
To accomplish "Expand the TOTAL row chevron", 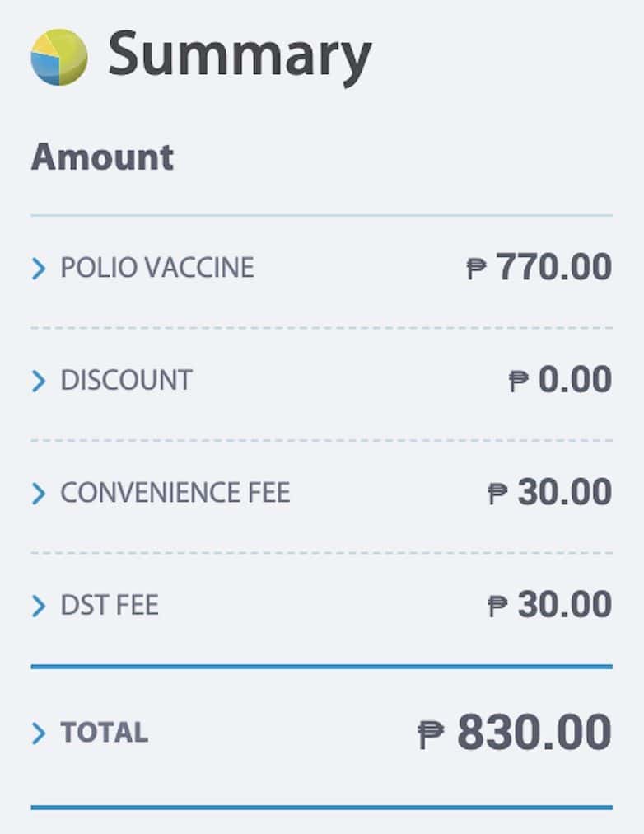I will click(x=39, y=733).
